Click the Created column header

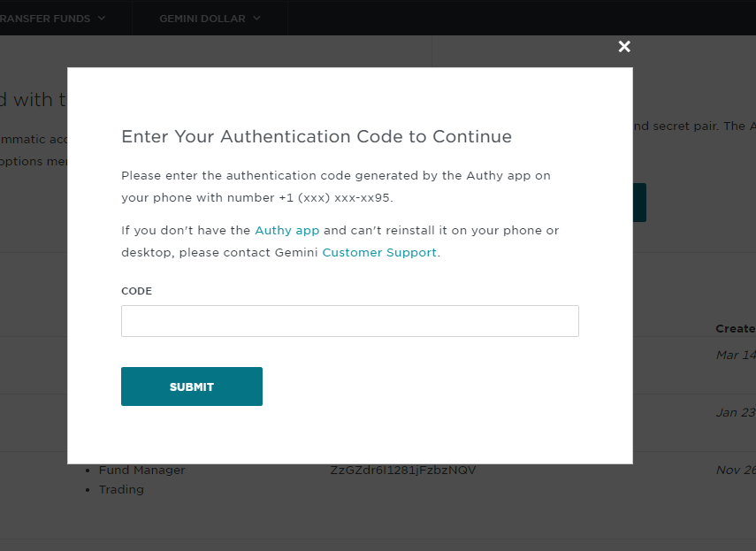737,328
